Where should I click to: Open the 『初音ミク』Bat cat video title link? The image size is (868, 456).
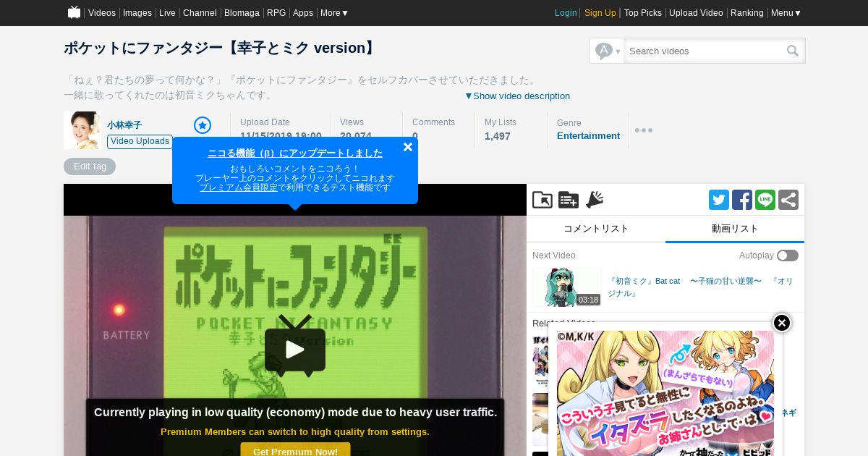point(701,287)
